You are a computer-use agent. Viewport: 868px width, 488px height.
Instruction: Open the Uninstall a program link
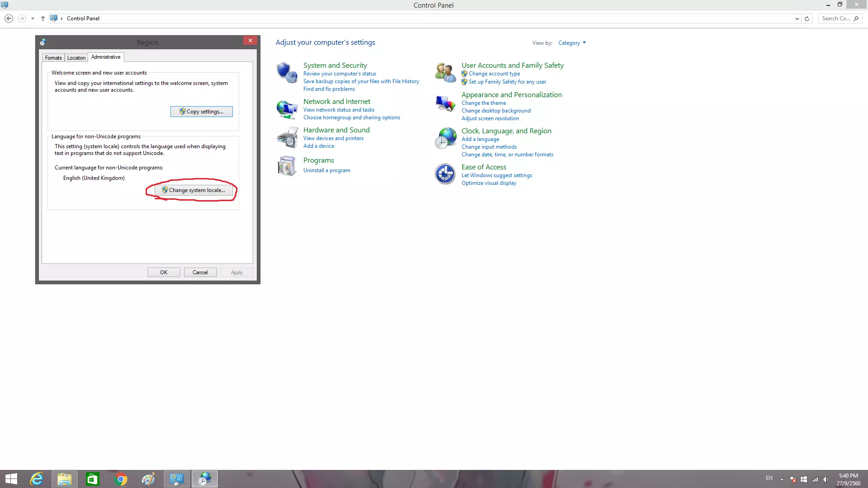click(326, 170)
